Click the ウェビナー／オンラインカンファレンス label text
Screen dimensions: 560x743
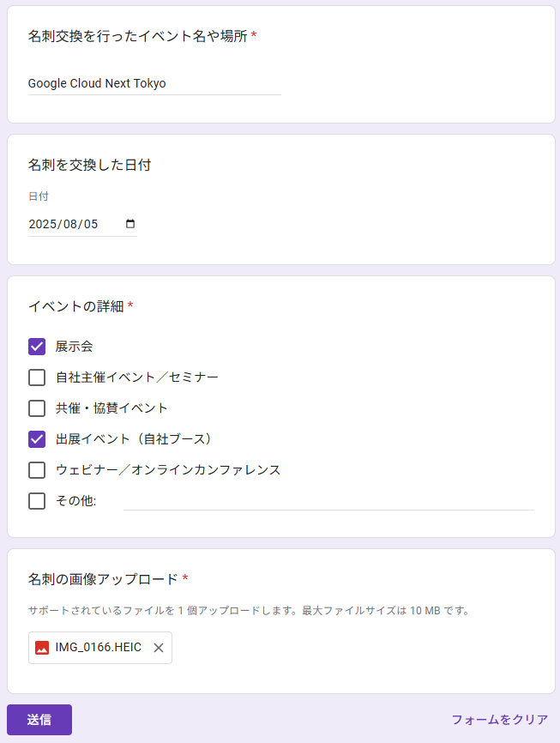[168, 470]
